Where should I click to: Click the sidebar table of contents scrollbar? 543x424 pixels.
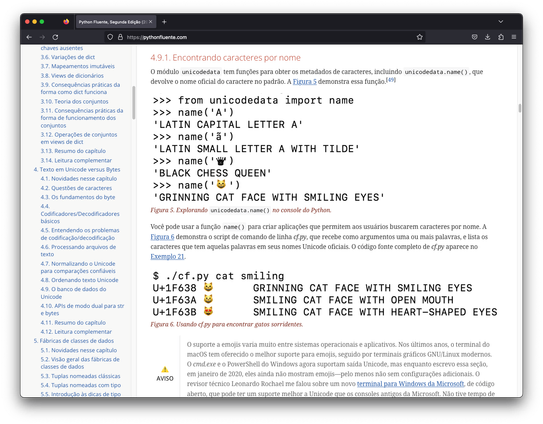(x=134, y=103)
